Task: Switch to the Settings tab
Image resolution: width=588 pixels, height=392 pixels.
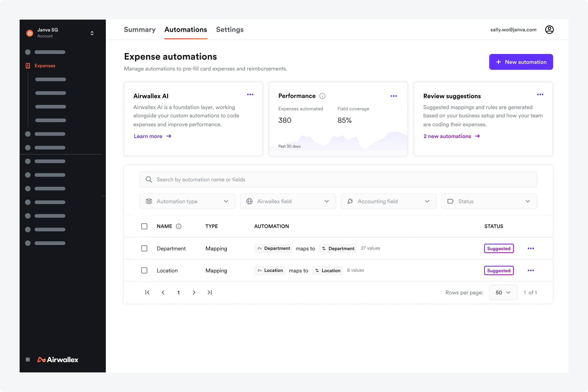Action: coord(230,29)
